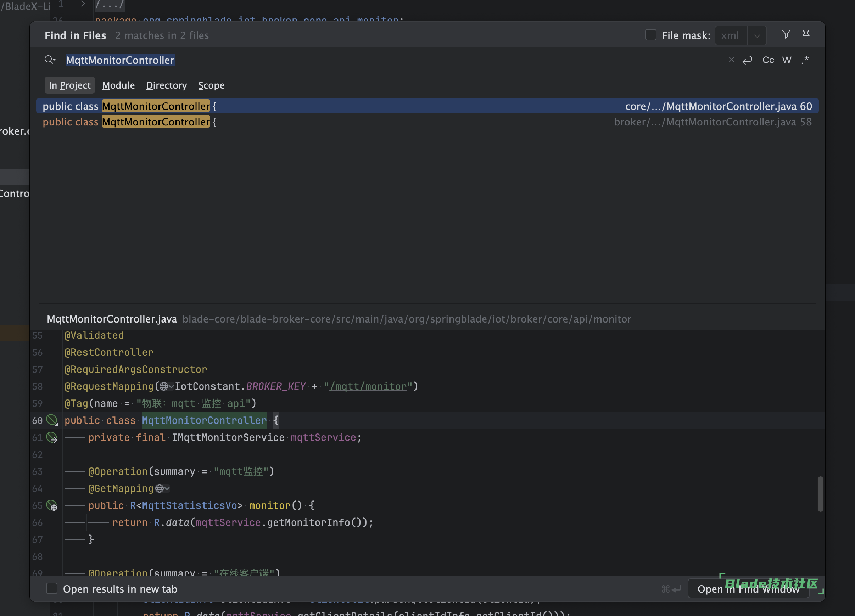Open globe dropdown next to @GetMapping
This screenshot has height=616, width=855.
(162, 488)
